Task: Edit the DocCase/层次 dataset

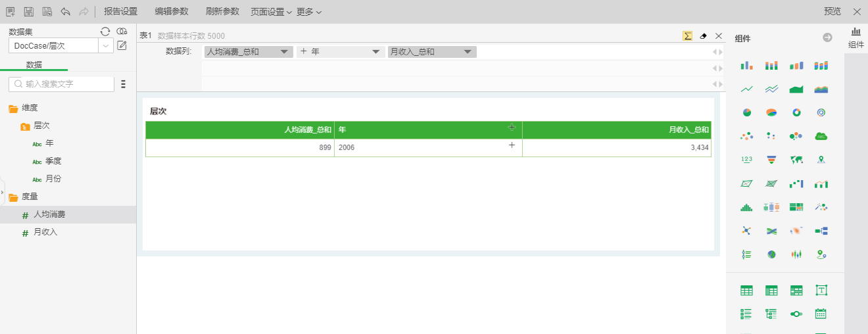Action: (x=122, y=45)
